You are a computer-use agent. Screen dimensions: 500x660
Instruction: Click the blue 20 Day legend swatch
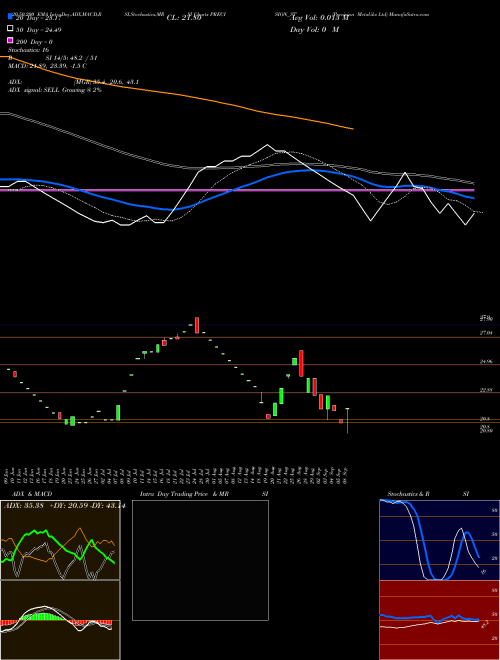[x=10, y=17]
